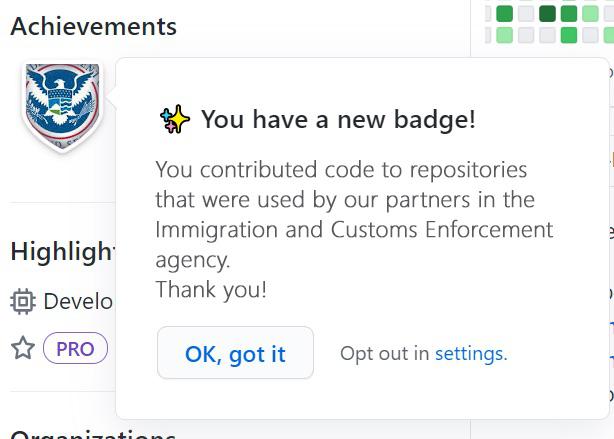Click the star icon beside PRO

[22, 348]
